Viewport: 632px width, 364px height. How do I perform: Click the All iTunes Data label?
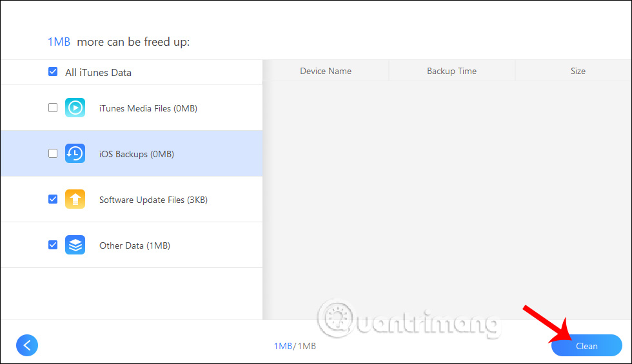pyautogui.click(x=98, y=72)
